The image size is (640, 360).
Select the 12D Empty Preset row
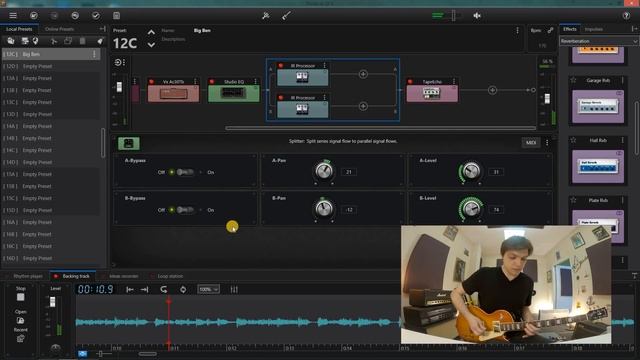[50, 66]
